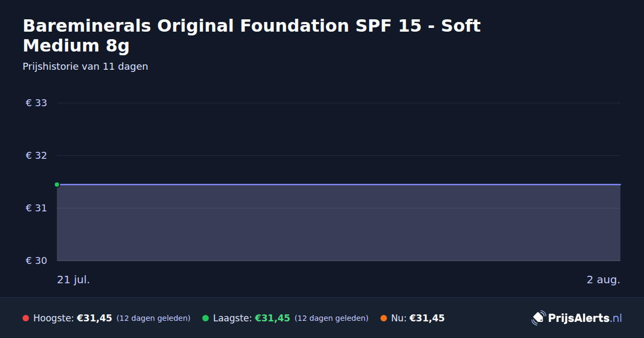The width and height of the screenshot is (644, 338).
Task: Click the green Laagste indicator dot
Action: [x=206, y=318]
